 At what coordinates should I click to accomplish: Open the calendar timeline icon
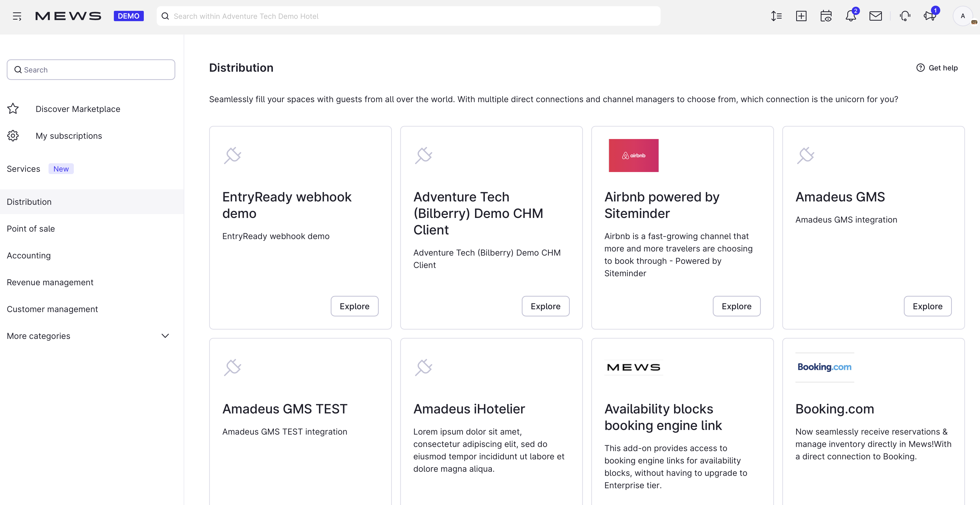(x=826, y=16)
